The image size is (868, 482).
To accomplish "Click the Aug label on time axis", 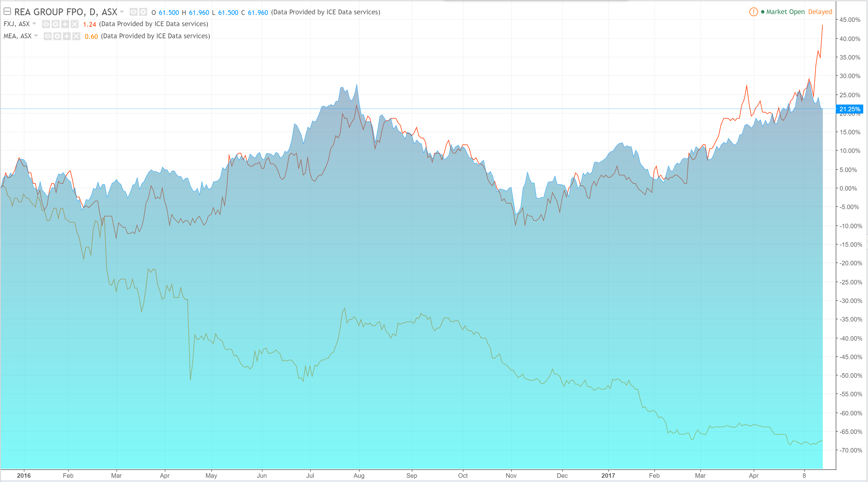I will coord(359,475).
